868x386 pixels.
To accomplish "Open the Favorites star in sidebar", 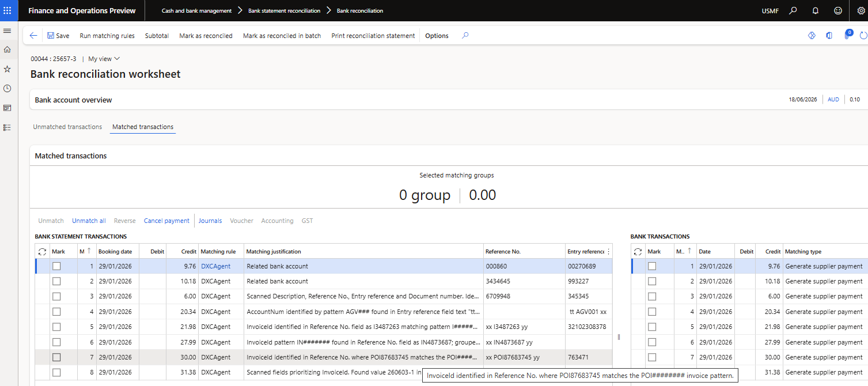I will (7, 69).
